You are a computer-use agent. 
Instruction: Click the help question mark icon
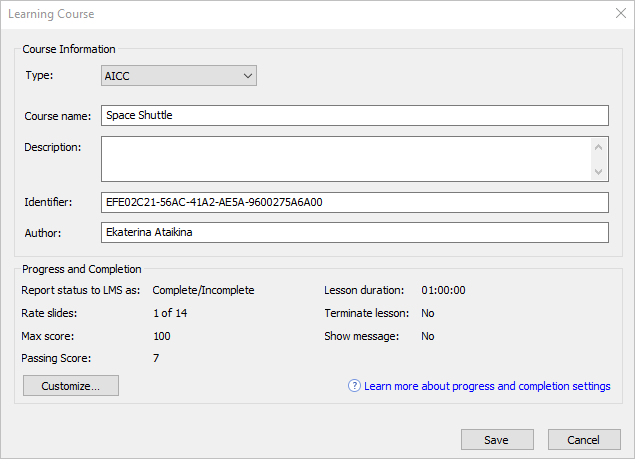pos(354,386)
